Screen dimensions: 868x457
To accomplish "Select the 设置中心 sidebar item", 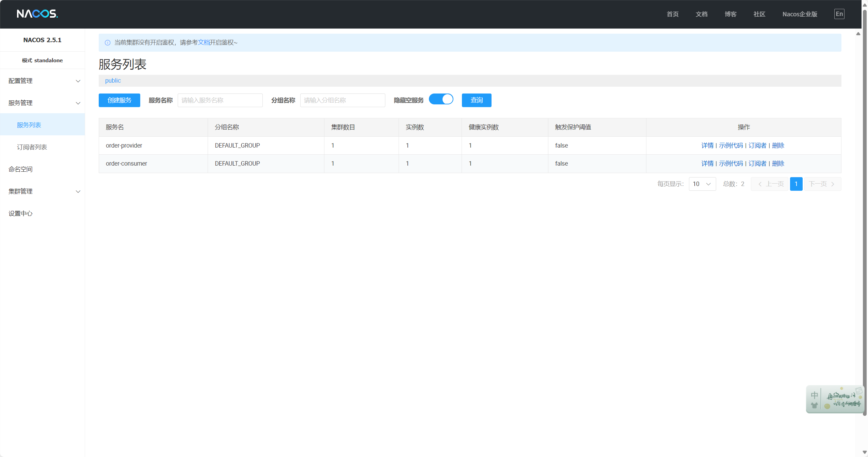I will point(20,214).
